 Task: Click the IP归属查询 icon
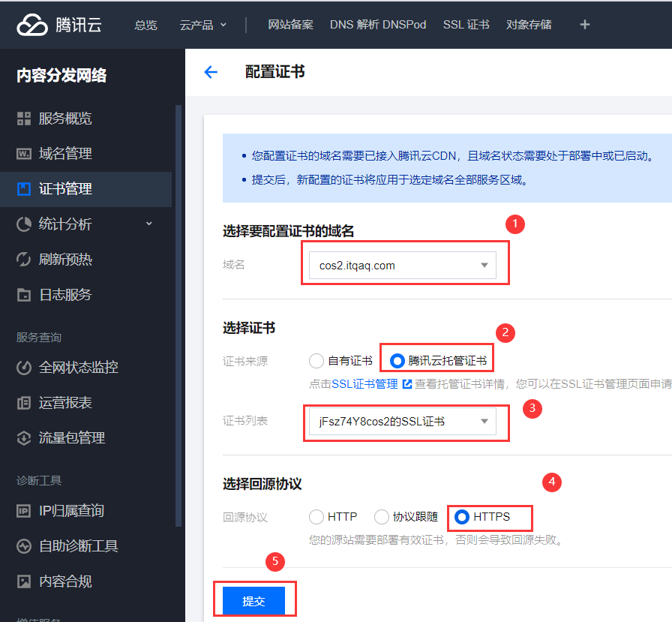pos(23,510)
